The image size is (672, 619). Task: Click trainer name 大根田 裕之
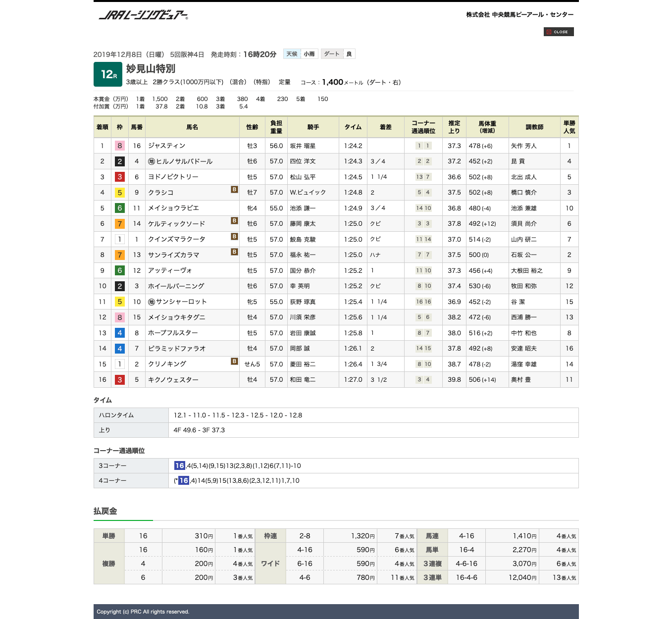coord(527,270)
